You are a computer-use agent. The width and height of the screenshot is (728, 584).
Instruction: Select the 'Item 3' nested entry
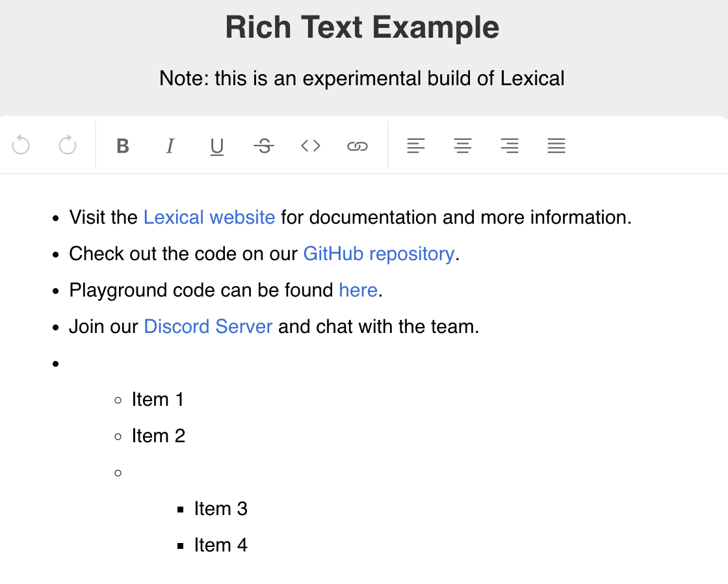click(221, 509)
